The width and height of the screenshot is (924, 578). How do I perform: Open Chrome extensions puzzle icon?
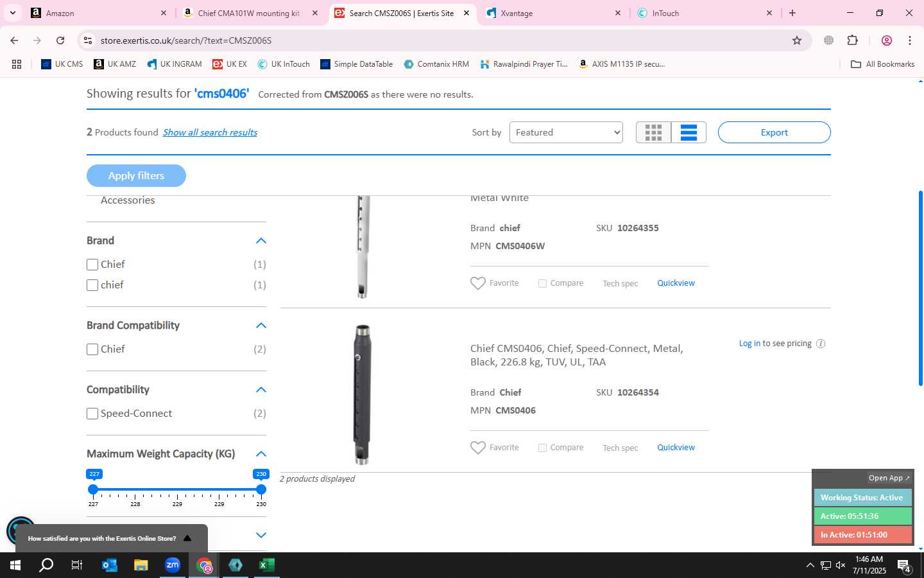coord(853,40)
